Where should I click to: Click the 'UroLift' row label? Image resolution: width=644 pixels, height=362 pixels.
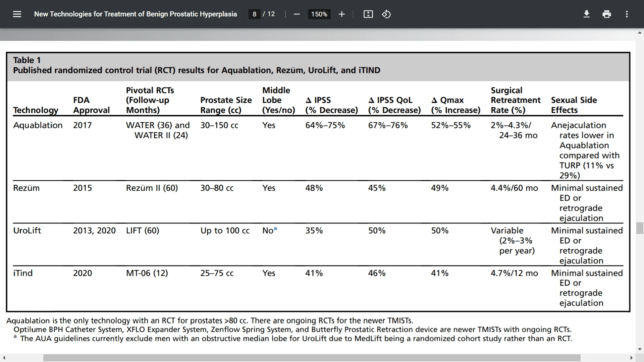point(27,230)
